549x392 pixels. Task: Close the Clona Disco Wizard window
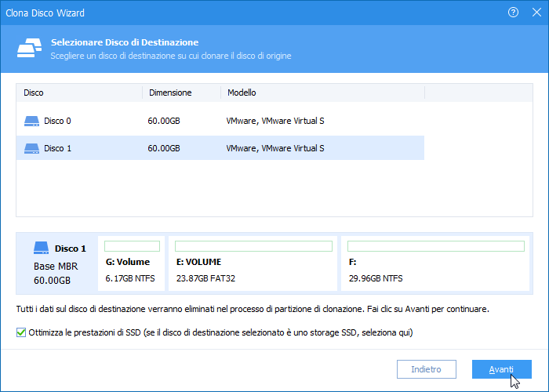tap(535, 13)
